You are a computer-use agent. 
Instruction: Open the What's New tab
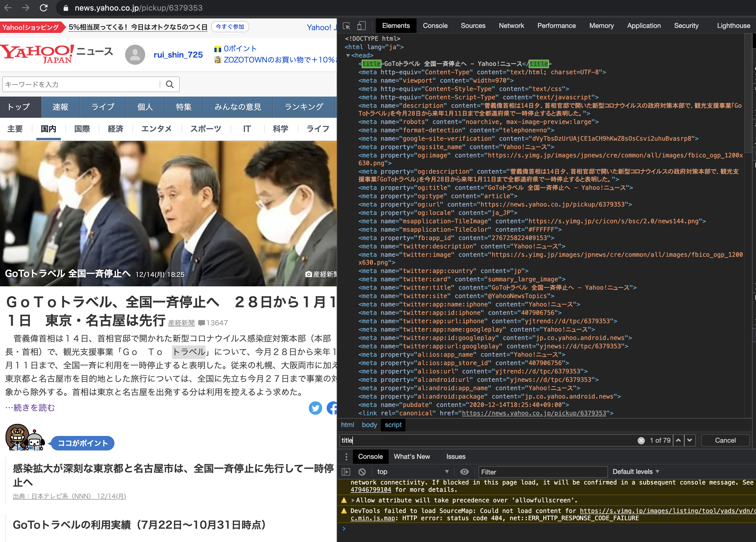coord(412,456)
